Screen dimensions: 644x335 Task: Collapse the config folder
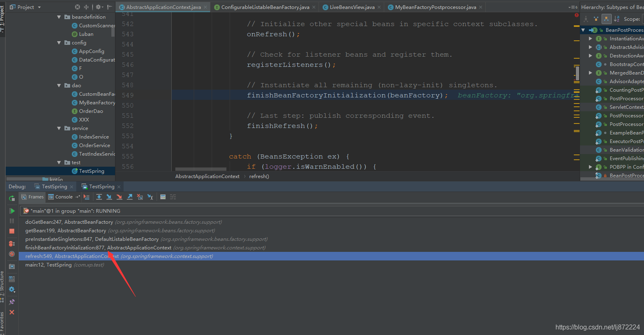pos(59,42)
